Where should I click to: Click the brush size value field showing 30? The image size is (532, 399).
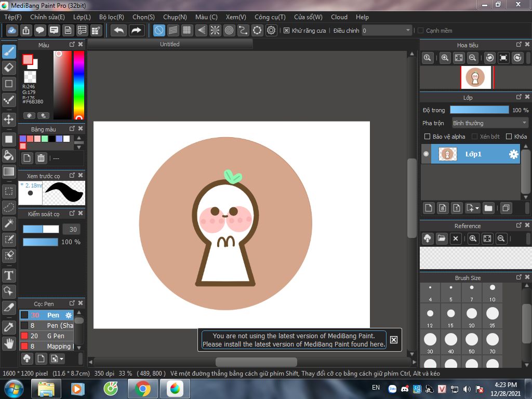click(x=72, y=229)
